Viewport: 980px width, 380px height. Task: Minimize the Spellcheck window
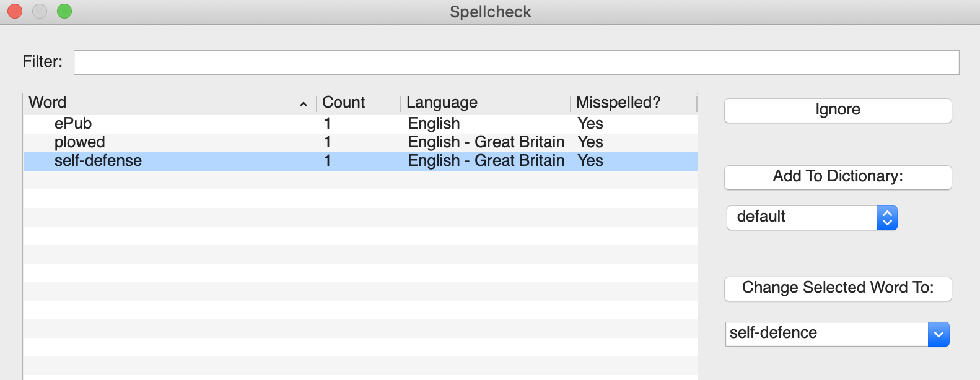tap(40, 11)
